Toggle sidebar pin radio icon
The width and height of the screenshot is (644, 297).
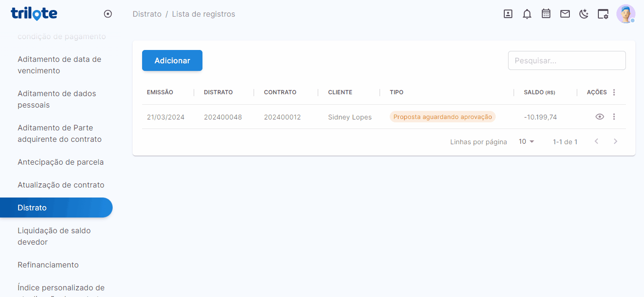108,14
